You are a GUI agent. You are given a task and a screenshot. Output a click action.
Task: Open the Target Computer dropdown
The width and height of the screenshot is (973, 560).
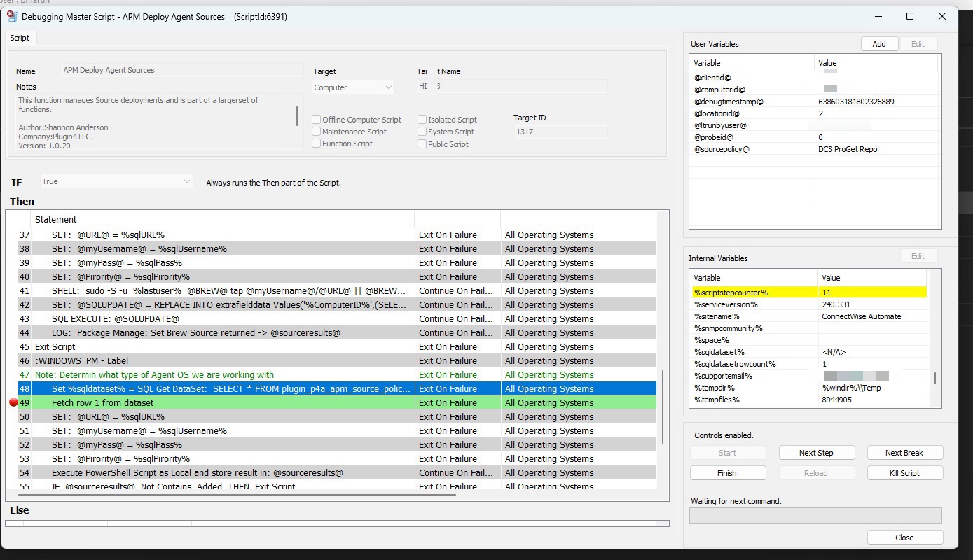[x=353, y=87]
